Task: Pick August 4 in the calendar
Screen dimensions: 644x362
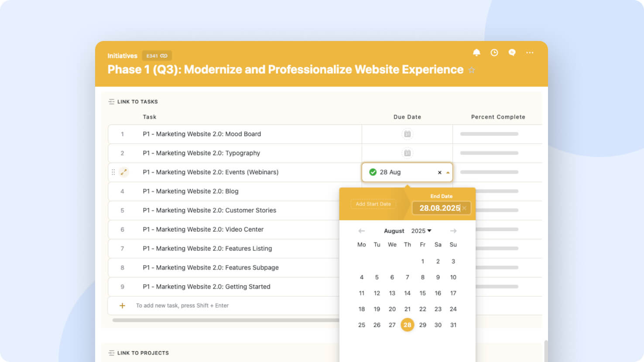Action: click(361, 277)
